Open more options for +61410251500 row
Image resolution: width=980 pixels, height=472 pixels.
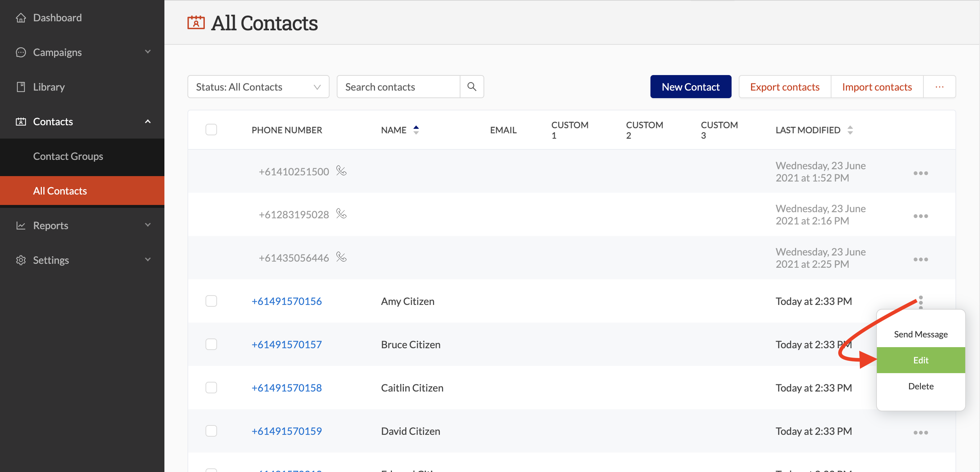tap(921, 173)
